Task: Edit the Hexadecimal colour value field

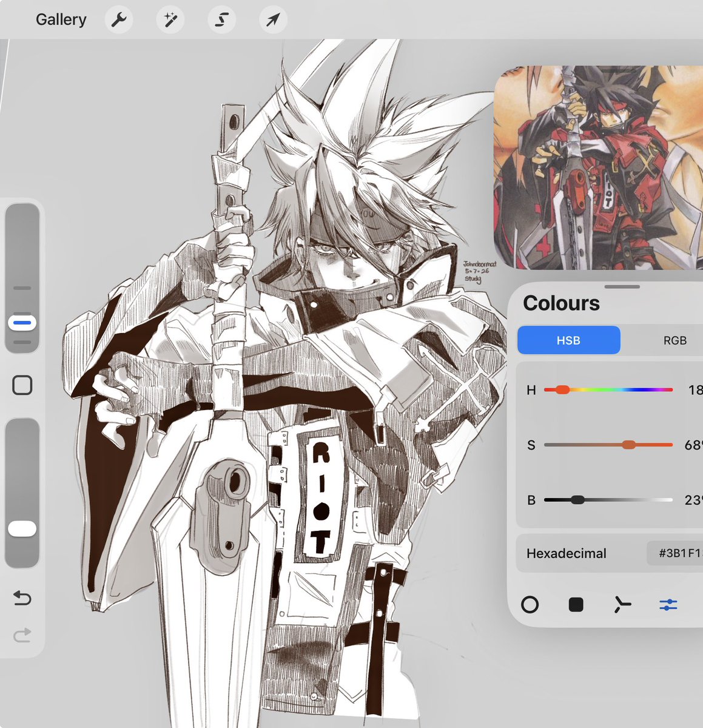Action: click(675, 553)
